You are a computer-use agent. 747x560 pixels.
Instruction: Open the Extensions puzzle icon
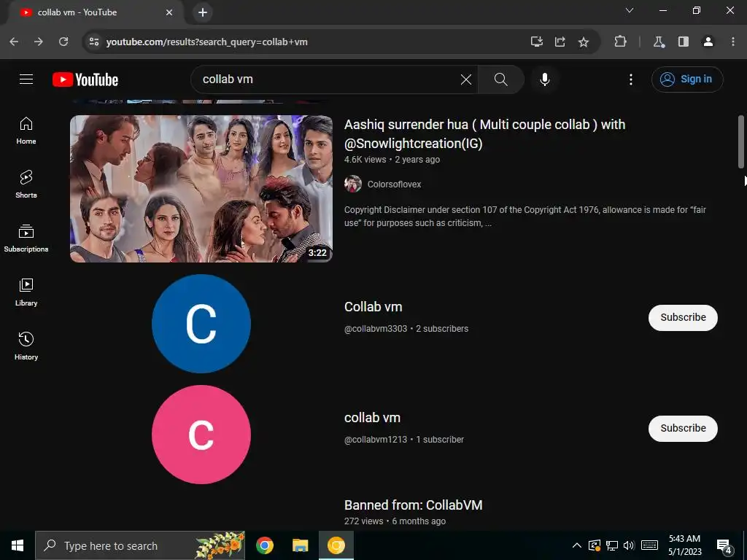tap(620, 42)
